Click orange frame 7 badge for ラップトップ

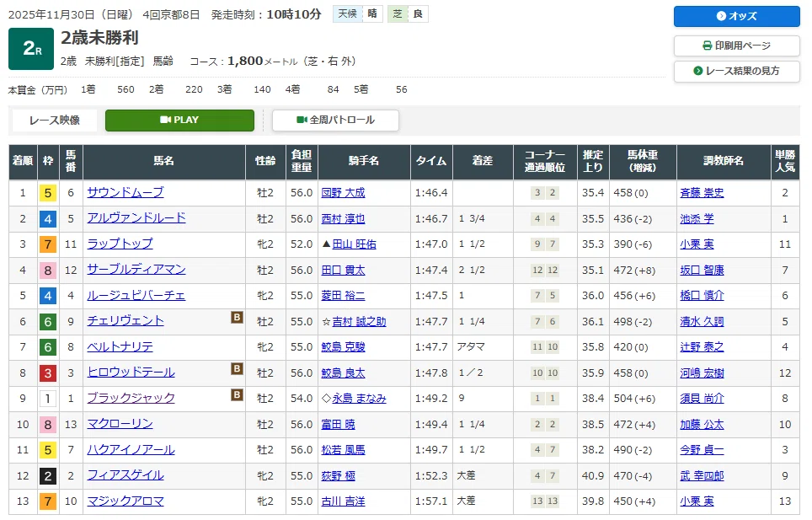(48, 244)
